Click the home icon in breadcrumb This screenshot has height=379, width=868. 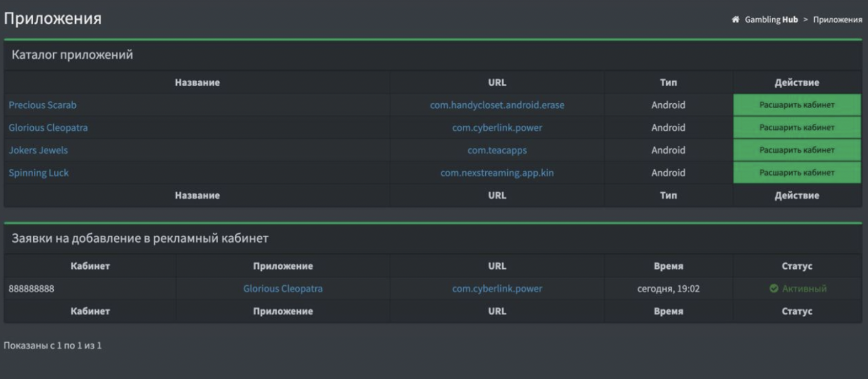[736, 19]
